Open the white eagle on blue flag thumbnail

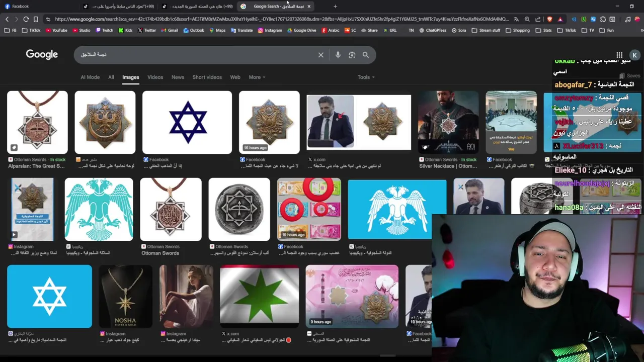[397, 209]
